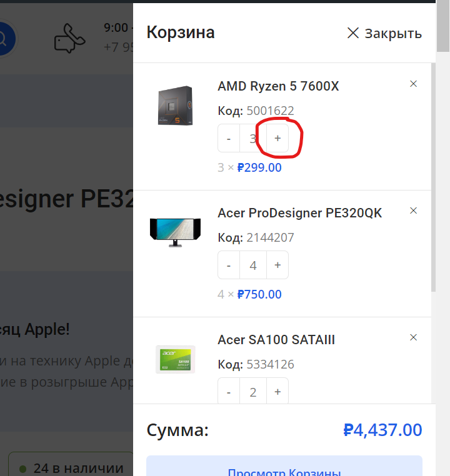Decrease Acer SA100 SATAIII quantity
The width and height of the screenshot is (450, 476).
pyautogui.click(x=229, y=391)
